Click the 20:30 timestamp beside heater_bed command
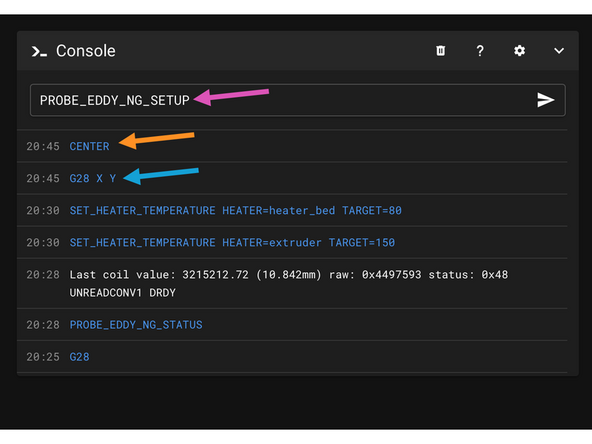 43,211
